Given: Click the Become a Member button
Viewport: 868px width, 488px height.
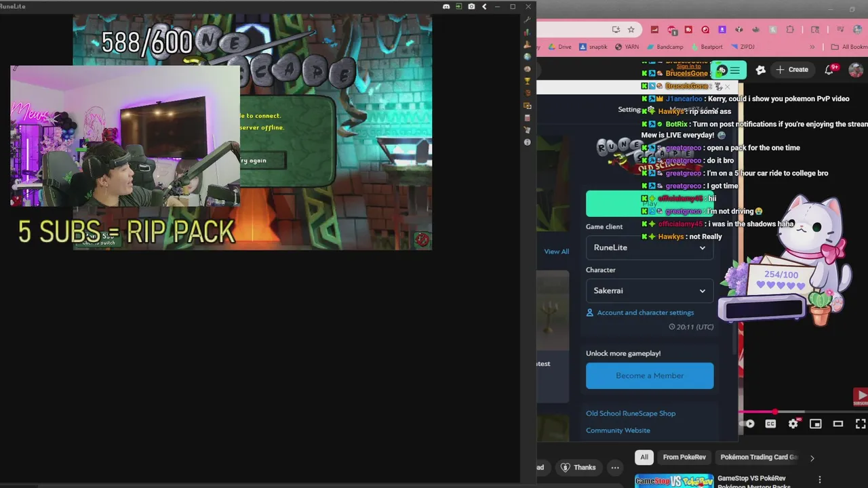Looking at the screenshot, I should tap(650, 375).
